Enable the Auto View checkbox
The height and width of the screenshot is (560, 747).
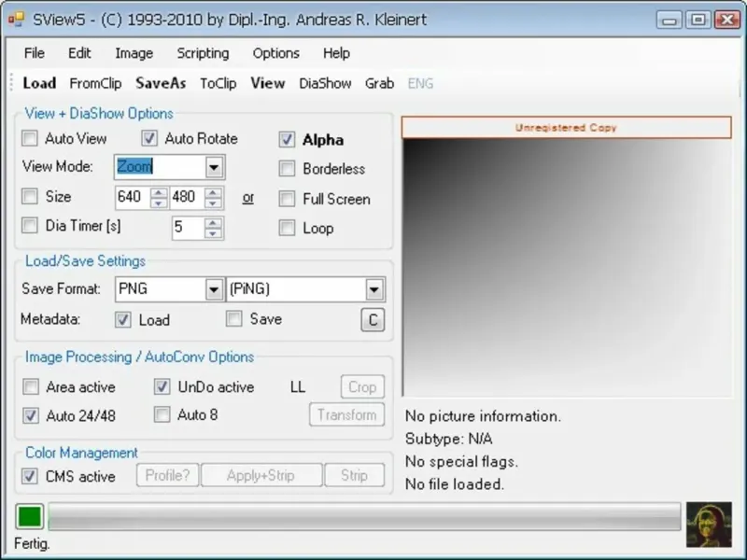(x=30, y=138)
